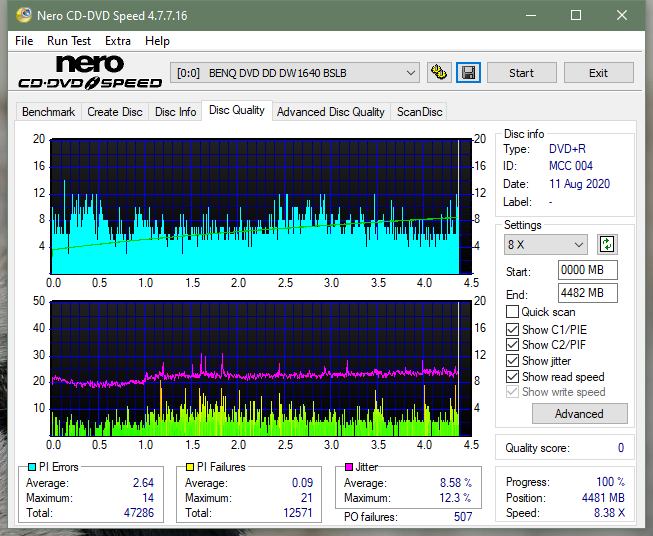Click the drive options tools icon
Image resolution: width=653 pixels, height=536 pixels.
[439, 73]
